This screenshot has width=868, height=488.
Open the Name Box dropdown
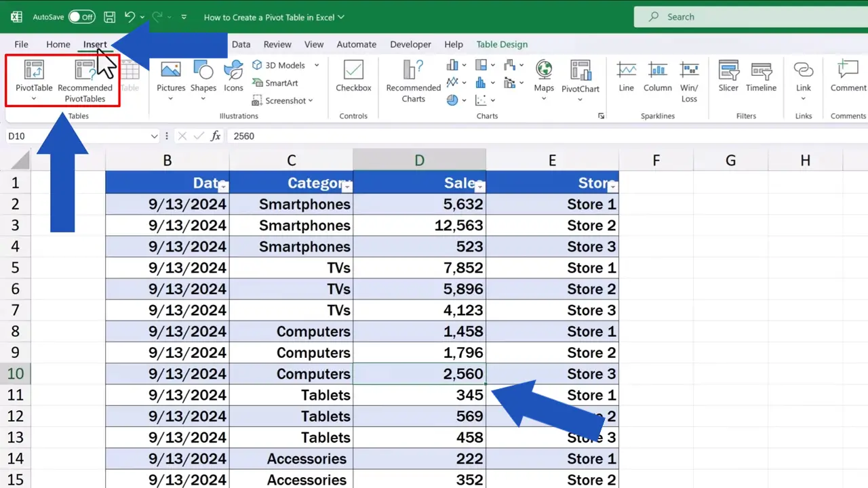click(x=154, y=136)
